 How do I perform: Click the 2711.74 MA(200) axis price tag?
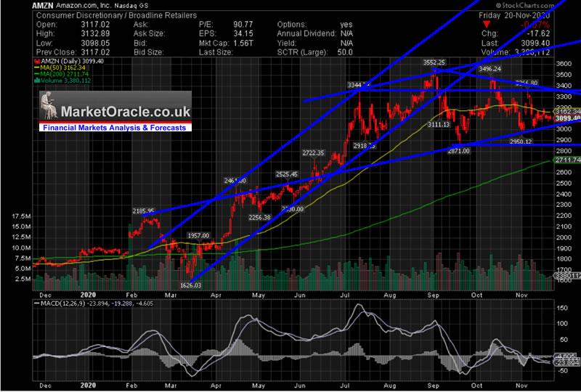567,160
